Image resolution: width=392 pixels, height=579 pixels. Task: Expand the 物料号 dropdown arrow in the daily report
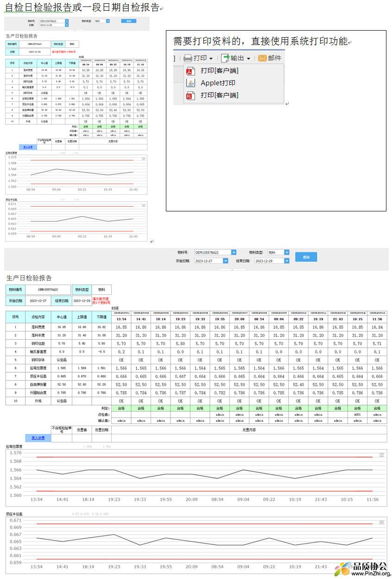67,21
